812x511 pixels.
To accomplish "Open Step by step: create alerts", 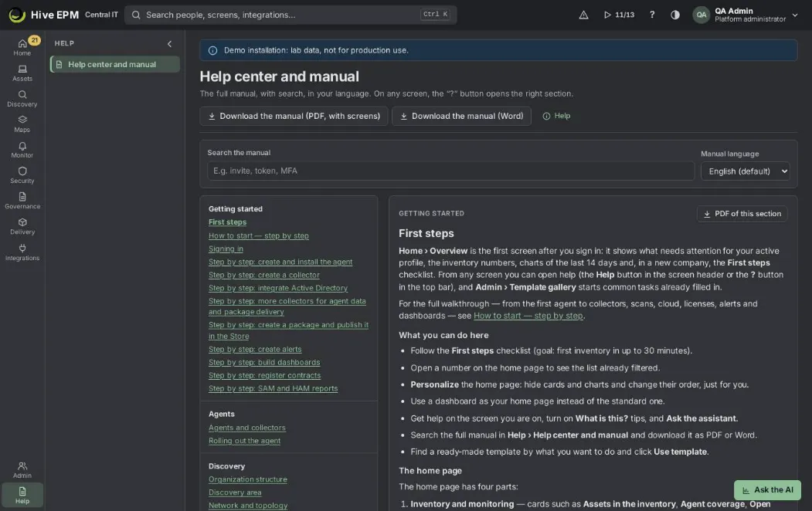I will pyautogui.click(x=255, y=349).
